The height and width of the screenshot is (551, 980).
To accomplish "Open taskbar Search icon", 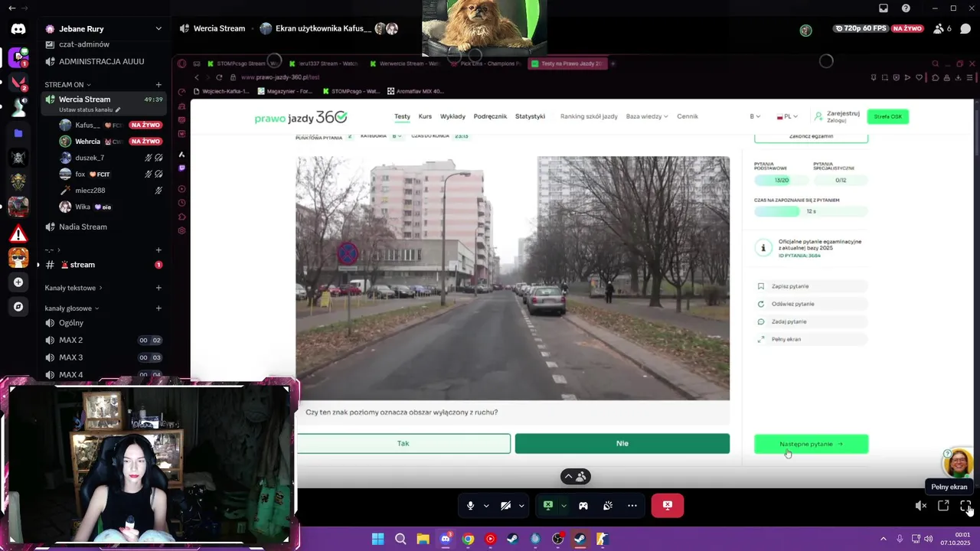I will point(400,539).
